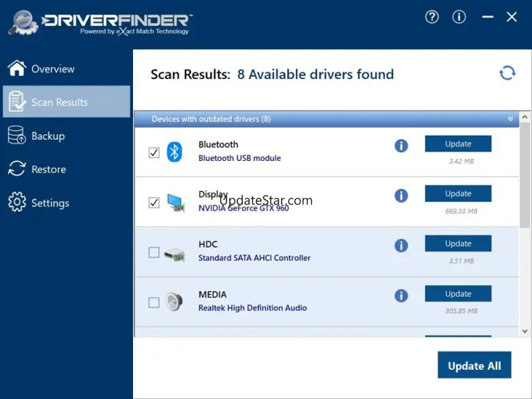Click the Scan Results clipboard icon
This screenshot has height=399, width=532.
pos(17,102)
